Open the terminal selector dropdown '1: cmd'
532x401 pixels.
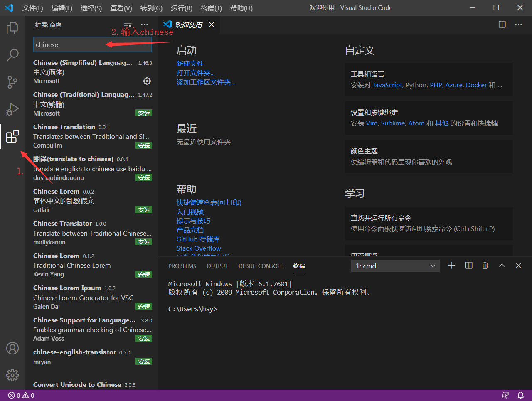pos(395,266)
